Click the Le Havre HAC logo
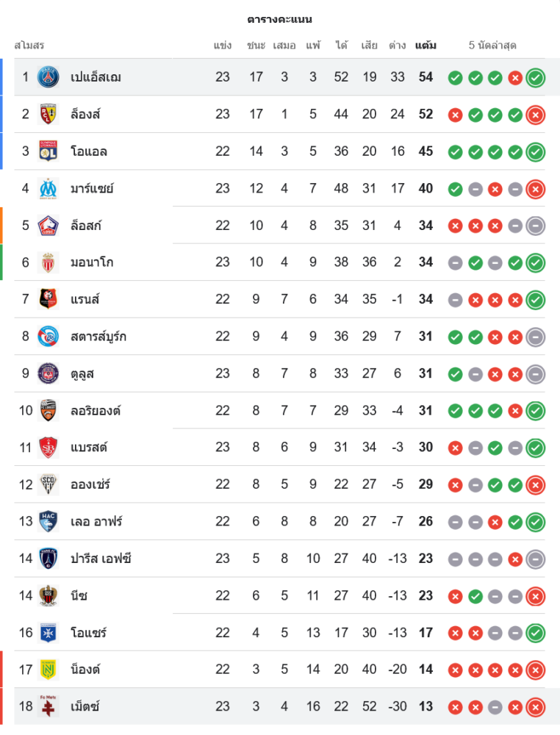The width and height of the screenshot is (560, 735). 49,521
